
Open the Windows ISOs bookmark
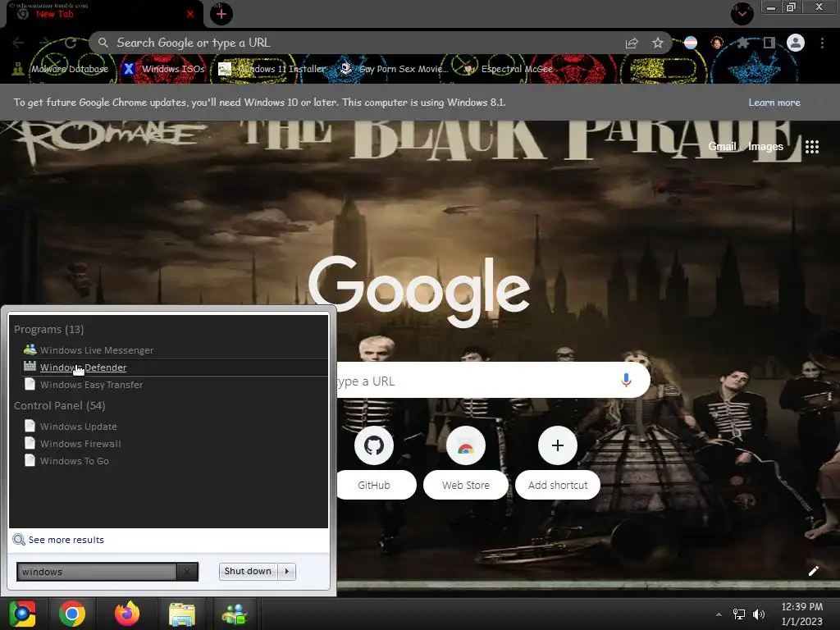click(164, 69)
